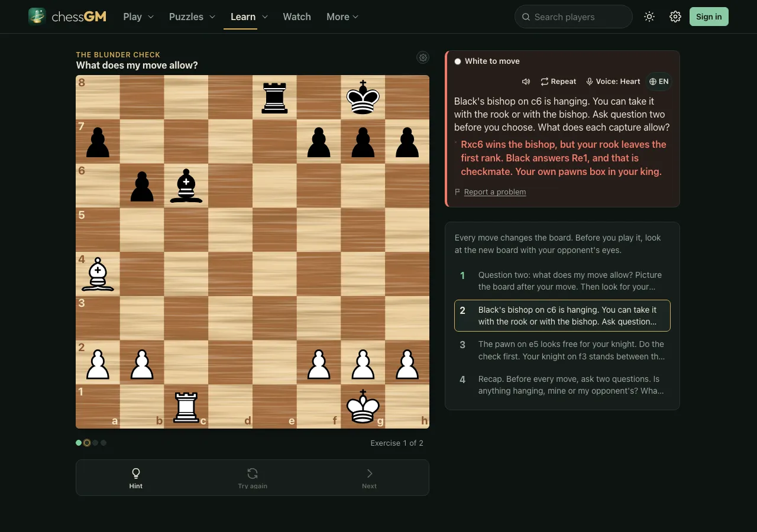This screenshot has width=757, height=532.
Task: Click the white pawn on a2
Action: click(x=98, y=362)
